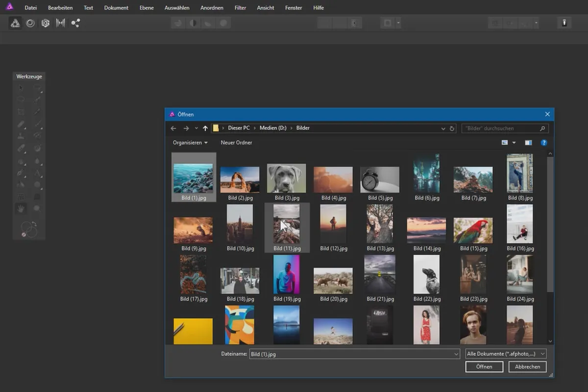Select the Bild (22).jpg thumbnail
The height and width of the screenshot is (392, 588).
[427, 274]
